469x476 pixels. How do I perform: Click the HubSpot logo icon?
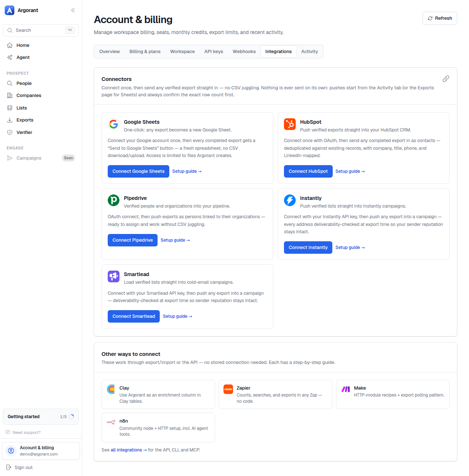290,124
